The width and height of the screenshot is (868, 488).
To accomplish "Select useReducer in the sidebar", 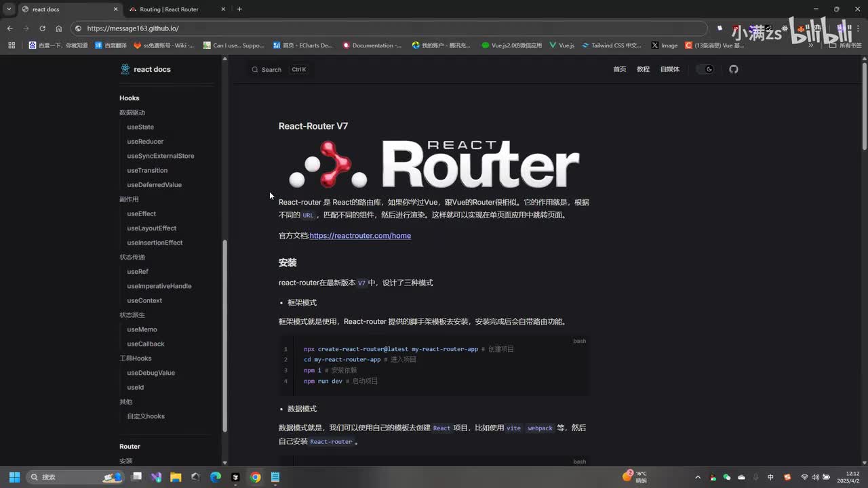I will tap(145, 142).
